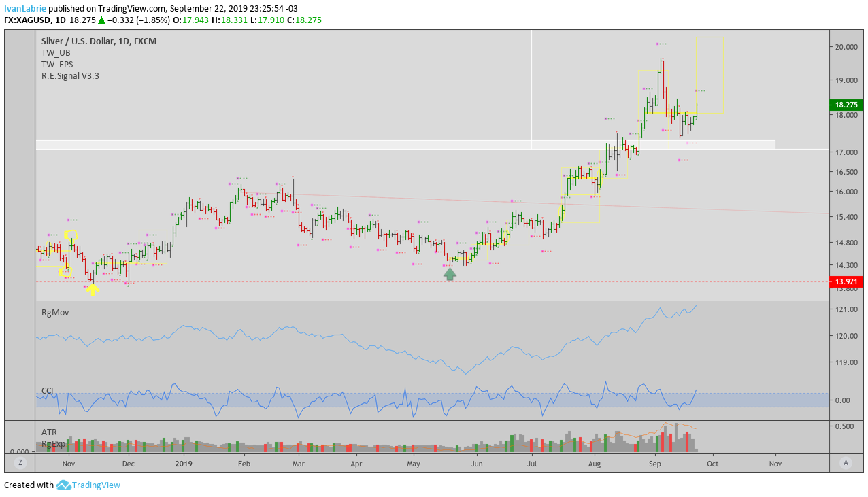Click the Z timezone button on the time axis
Image resolution: width=868 pixels, height=497 pixels.
[x=20, y=463]
